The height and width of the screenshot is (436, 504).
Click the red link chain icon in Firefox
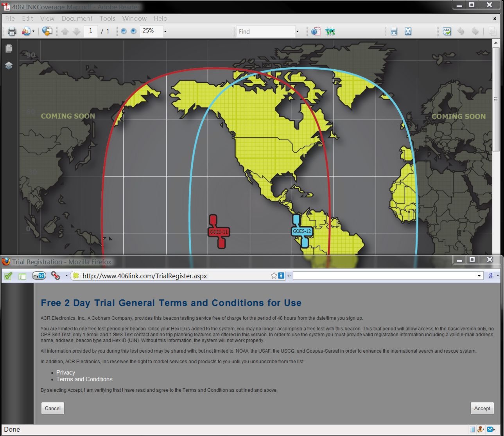pyautogui.click(x=56, y=276)
